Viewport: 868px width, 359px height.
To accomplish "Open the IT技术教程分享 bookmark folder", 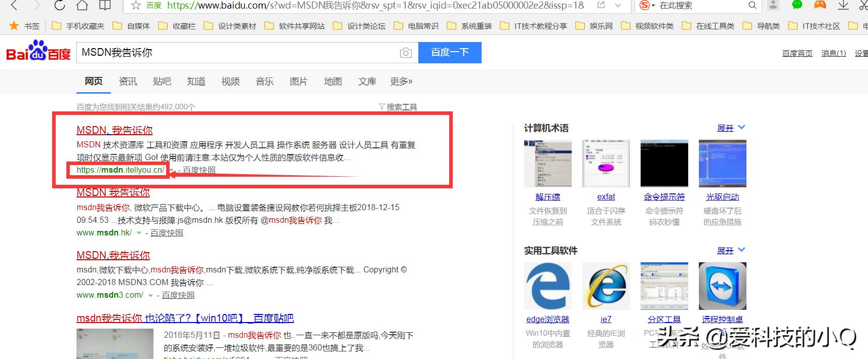I will (x=533, y=26).
